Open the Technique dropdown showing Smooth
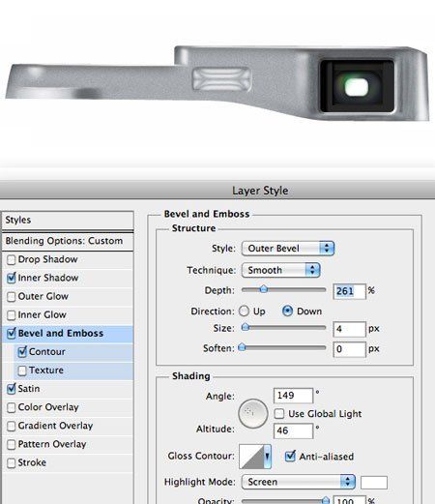This screenshot has width=435, height=504. (x=280, y=270)
